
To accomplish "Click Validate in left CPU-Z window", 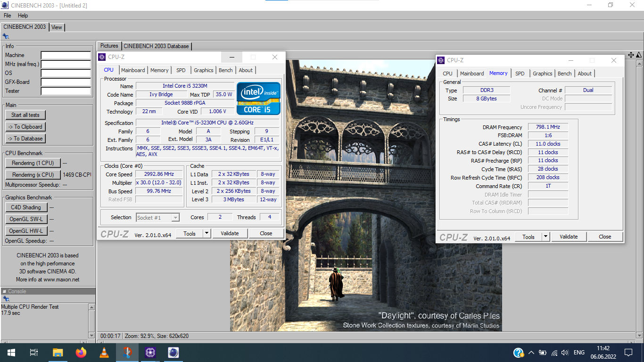I will click(x=230, y=233).
